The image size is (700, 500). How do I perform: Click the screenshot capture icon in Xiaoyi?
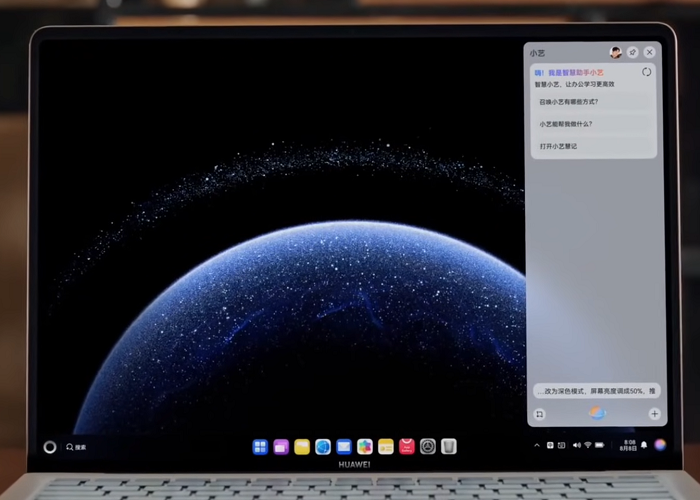coord(540,414)
